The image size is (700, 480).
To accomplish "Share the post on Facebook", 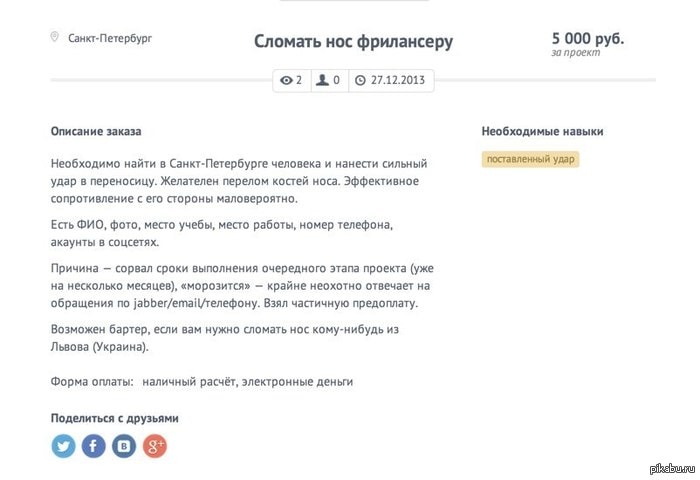I will pos(94,446).
